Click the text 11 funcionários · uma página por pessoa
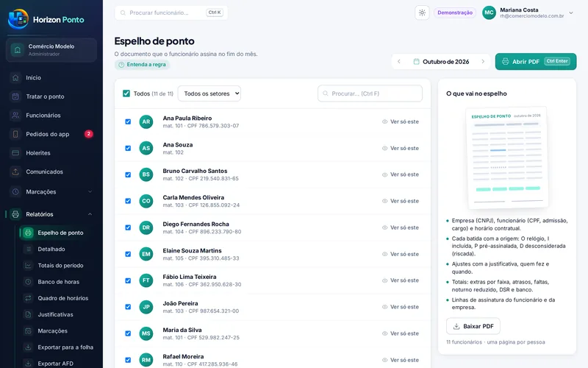Screen dimensions: 588x368 (495, 342)
